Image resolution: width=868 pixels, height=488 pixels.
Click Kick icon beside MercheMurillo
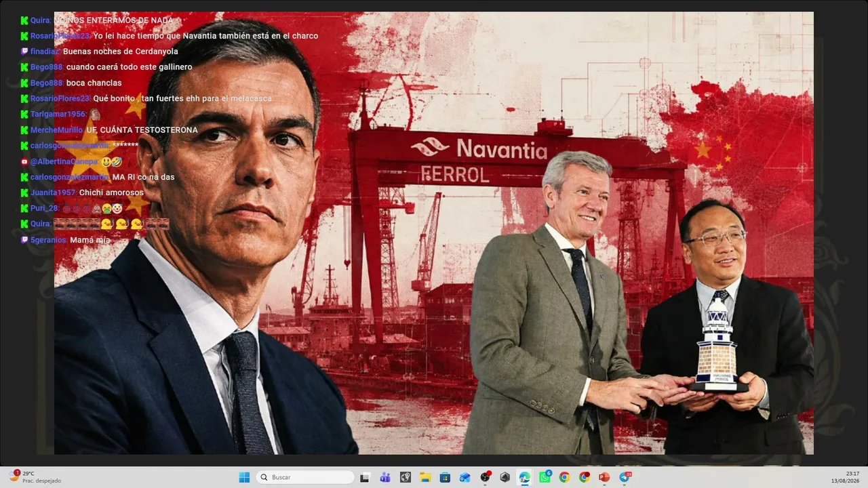[24, 130]
